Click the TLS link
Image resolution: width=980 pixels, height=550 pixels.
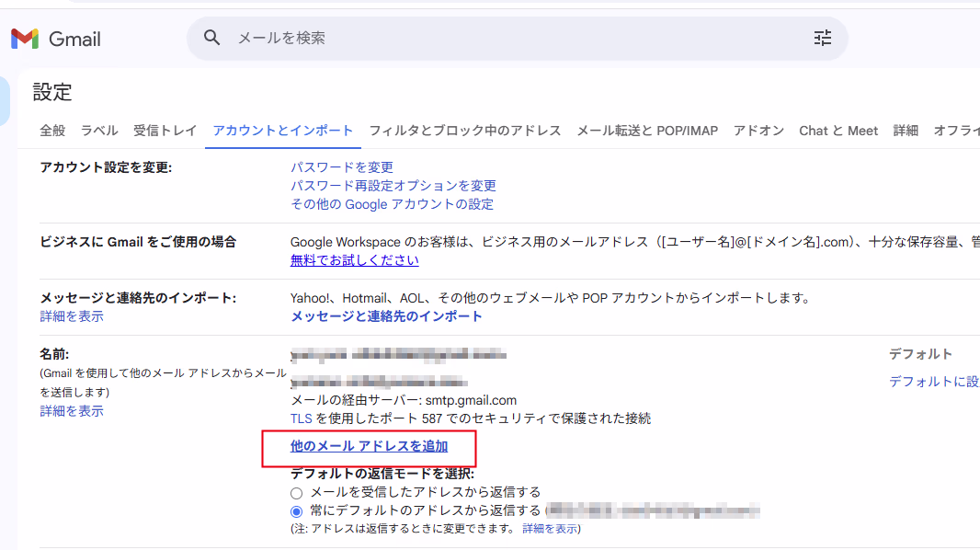[x=302, y=418]
